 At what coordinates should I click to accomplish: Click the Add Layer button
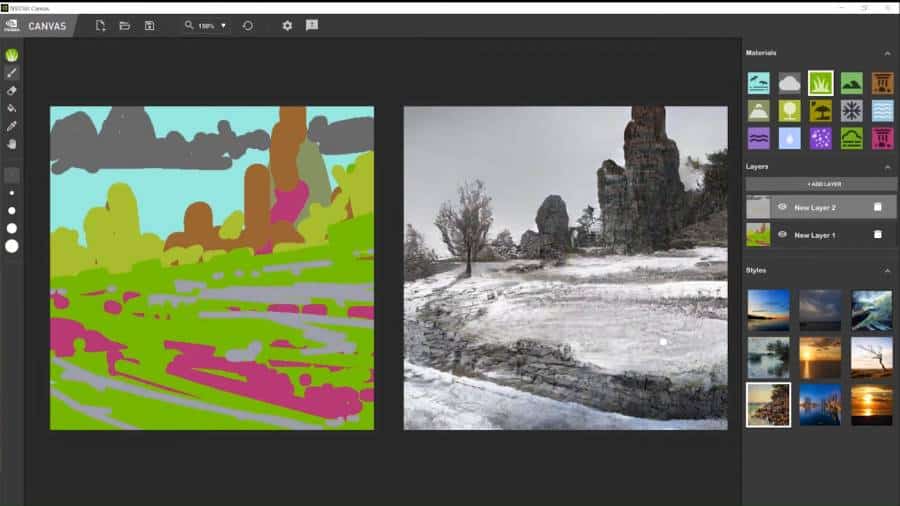pos(820,185)
